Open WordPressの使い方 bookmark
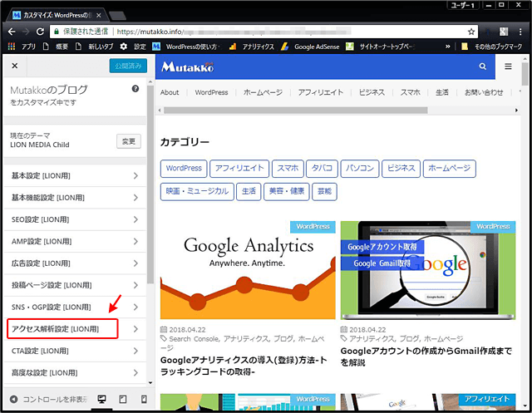This screenshot has width=532, height=413. tap(186, 47)
